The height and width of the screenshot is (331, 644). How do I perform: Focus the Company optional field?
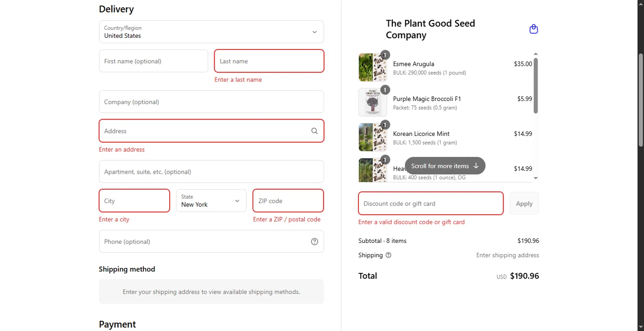(x=211, y=102)
